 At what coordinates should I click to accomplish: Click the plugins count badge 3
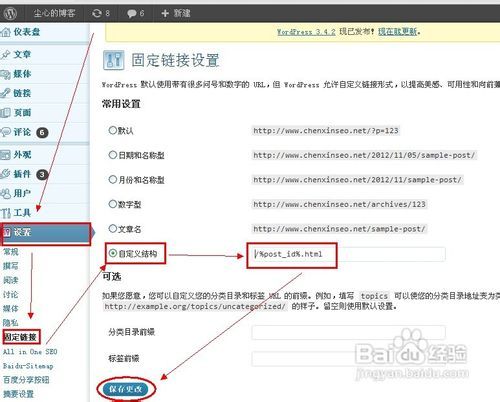tap(42, 174)
